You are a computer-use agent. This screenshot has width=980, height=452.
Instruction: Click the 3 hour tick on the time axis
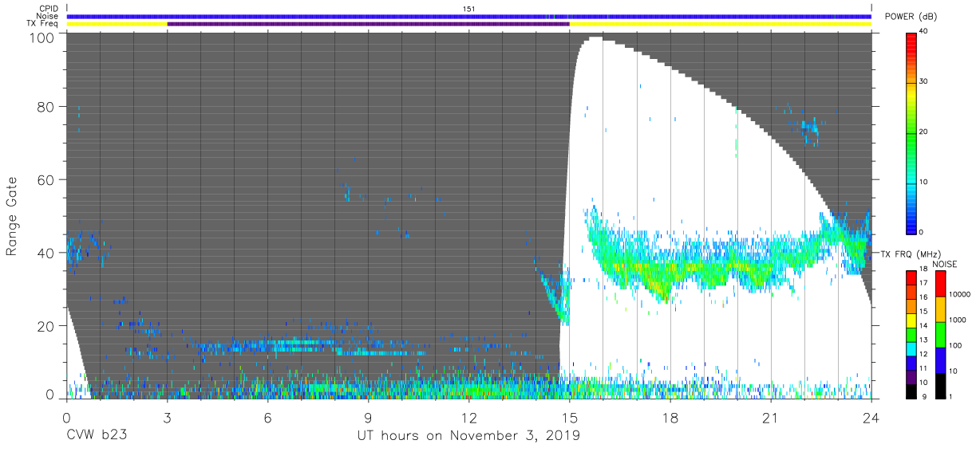pos(167,417)
